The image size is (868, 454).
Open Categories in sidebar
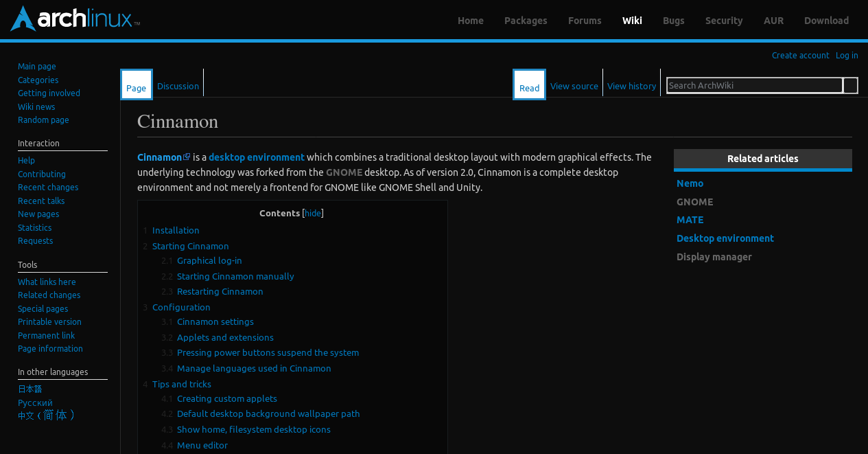click(x=38, y=80)
